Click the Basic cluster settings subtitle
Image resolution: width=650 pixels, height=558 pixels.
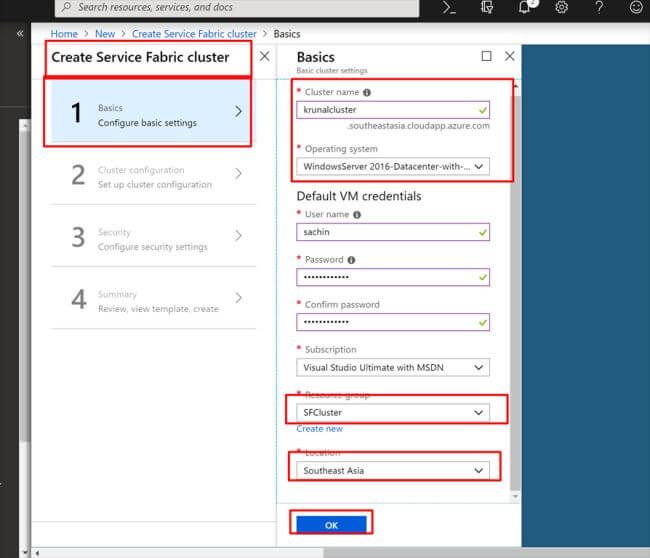coord(332,71)
